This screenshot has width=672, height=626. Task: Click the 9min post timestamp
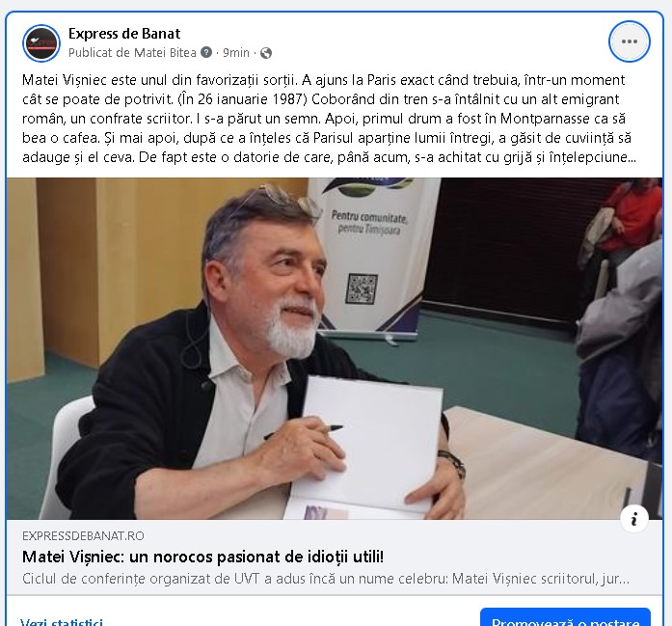tap(235, 52)
